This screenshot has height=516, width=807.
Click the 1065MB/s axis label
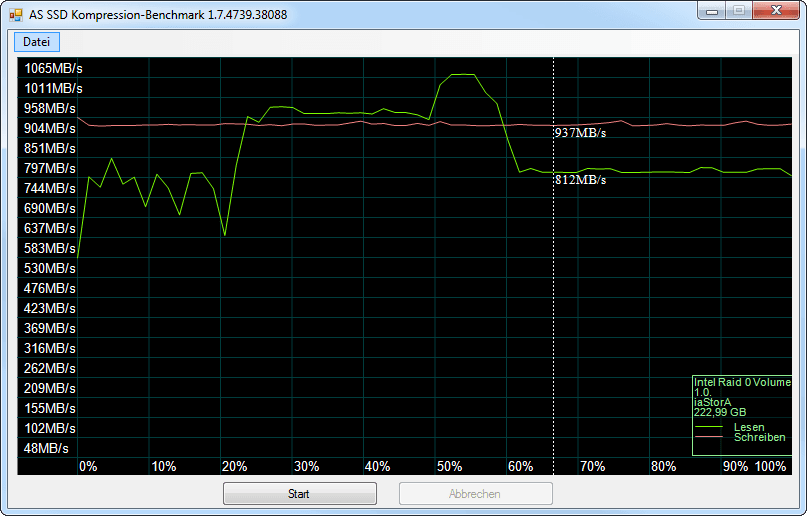pyautogui.click(x=54, y=68)
